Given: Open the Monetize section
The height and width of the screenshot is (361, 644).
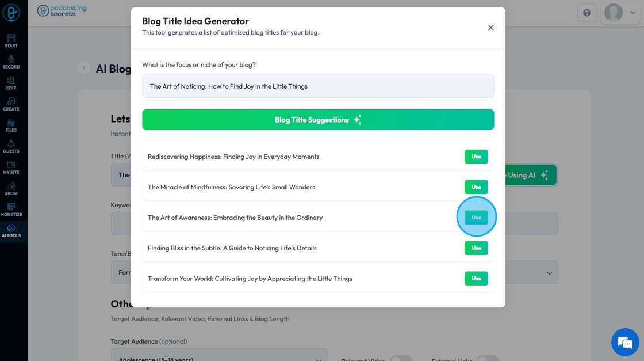Looking at the screenshot, I should [11, 210].
